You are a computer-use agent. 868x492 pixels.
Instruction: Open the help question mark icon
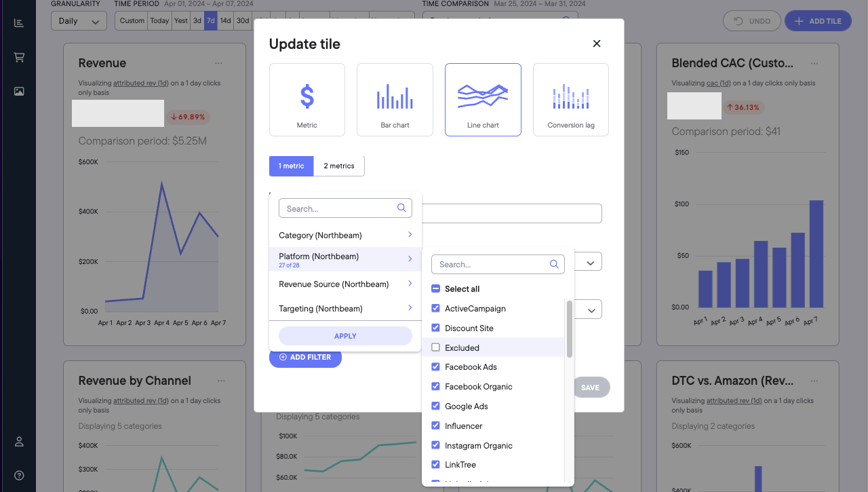coord(19,475)
